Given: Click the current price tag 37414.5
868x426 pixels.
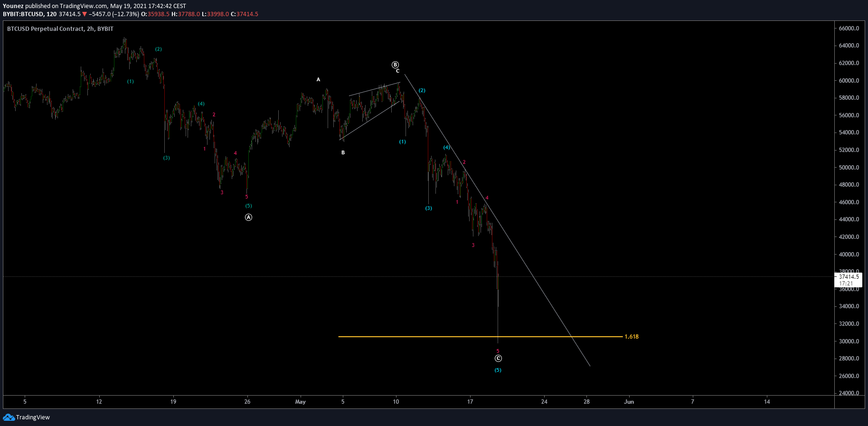Looking at the screenshot, I should [x=849, y=277].
